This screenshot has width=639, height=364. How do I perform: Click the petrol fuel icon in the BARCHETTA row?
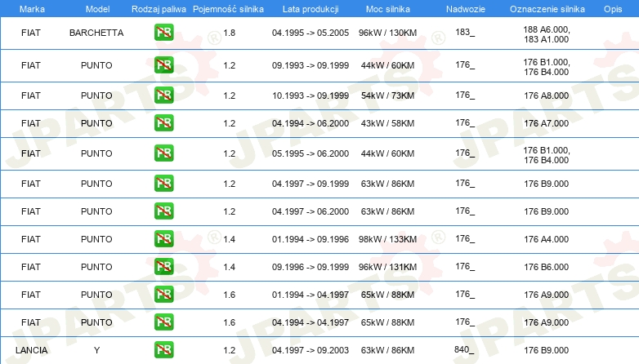(x=163, y=33)
